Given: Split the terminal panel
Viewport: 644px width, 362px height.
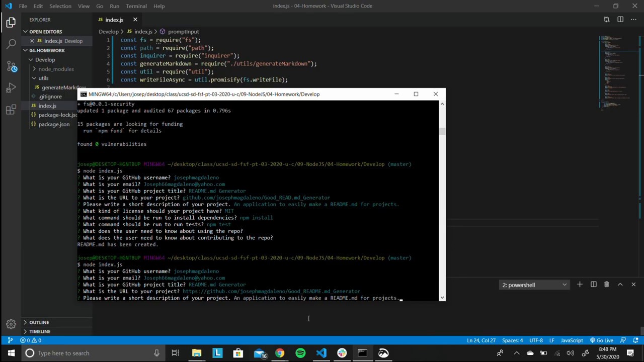Looking at the screenshot, I should 593,285.
